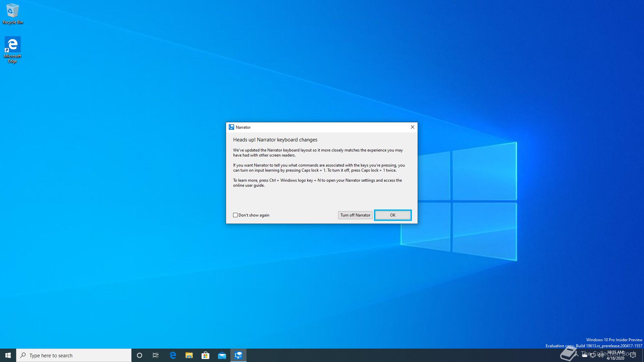This screenshot has height=362, width=644.
Task: Click Microsoft Store taskbar icon
Action: click(205, 355)
